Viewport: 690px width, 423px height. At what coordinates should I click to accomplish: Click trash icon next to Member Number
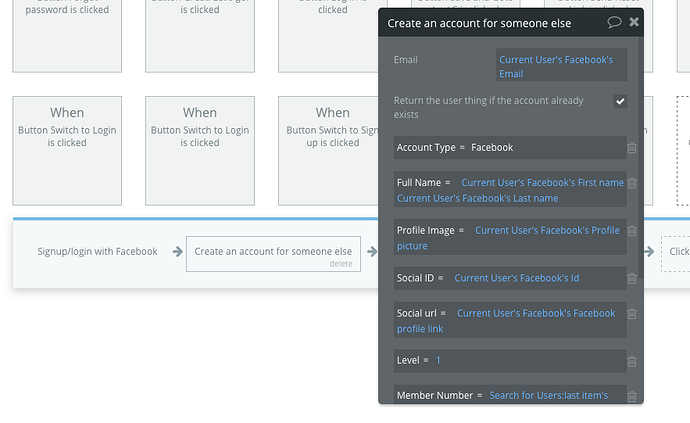click(x=632, y=396)
